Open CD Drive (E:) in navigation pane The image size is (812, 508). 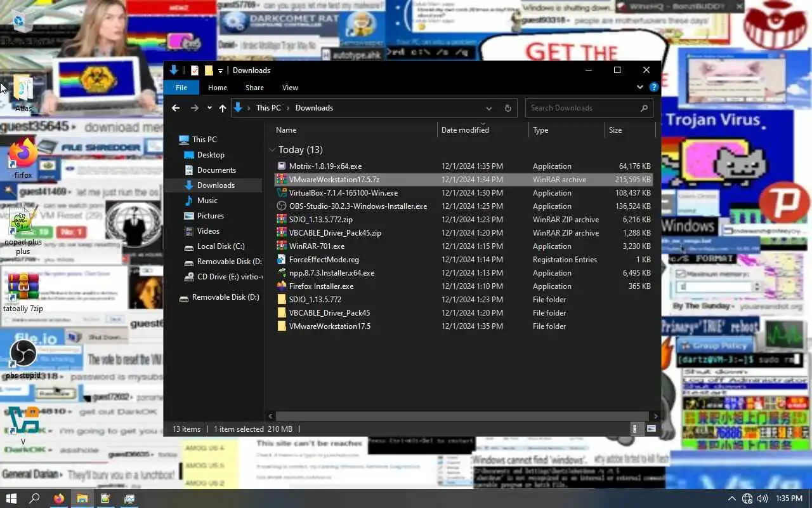point(222,277)
